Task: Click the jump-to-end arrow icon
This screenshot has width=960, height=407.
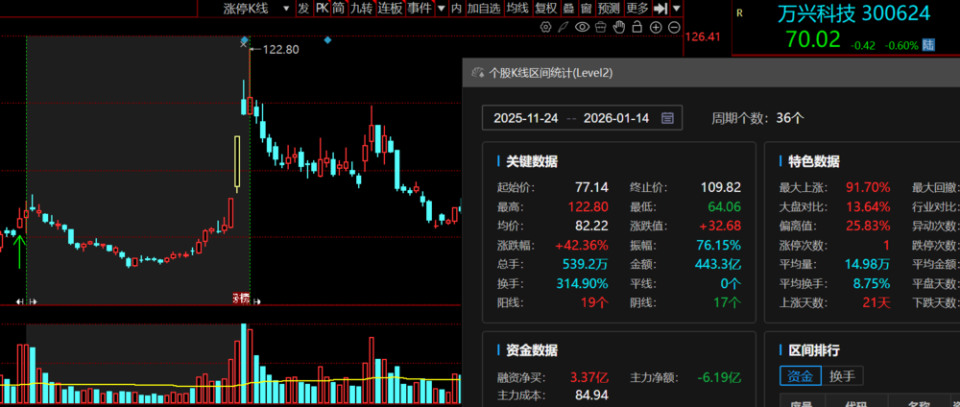Action: (661, 8)
